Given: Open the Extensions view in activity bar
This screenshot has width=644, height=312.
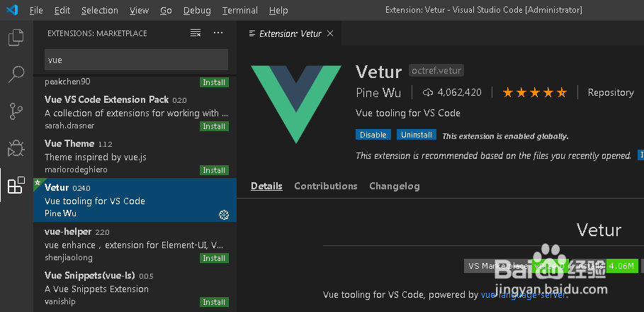Looking at the screenshot, I should 16,185.
